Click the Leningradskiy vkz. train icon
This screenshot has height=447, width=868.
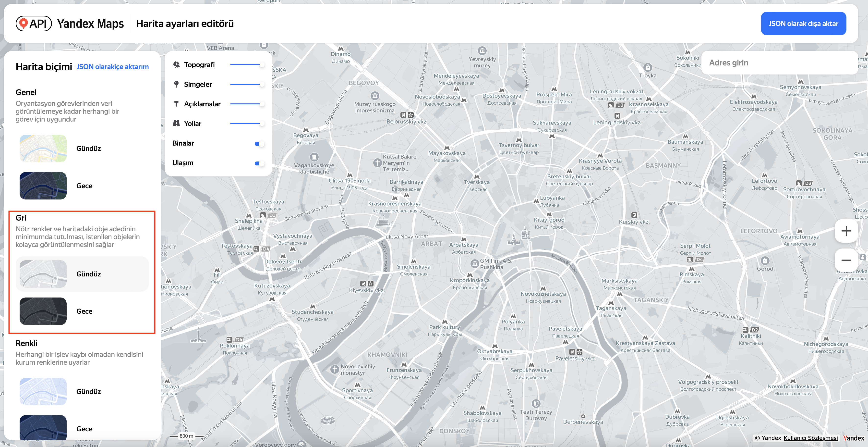(617, 116)
